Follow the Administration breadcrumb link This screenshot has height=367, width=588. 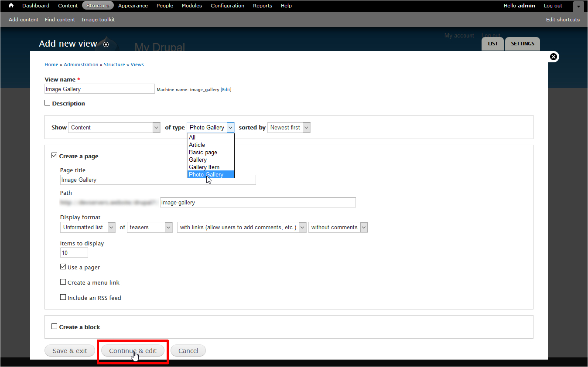point(81,65)
